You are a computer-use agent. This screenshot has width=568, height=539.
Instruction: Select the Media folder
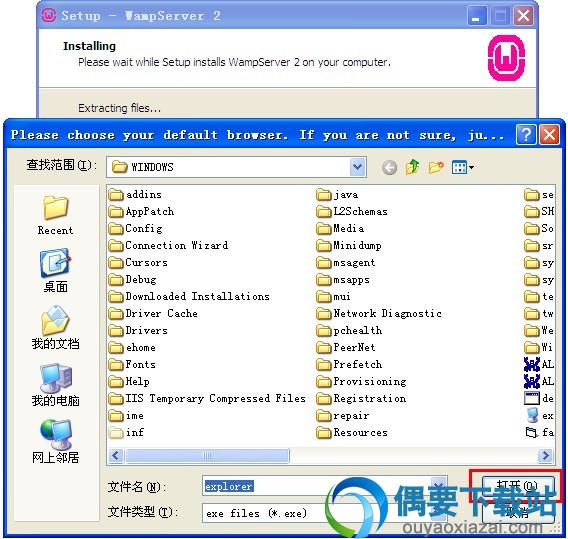point(340,229)
